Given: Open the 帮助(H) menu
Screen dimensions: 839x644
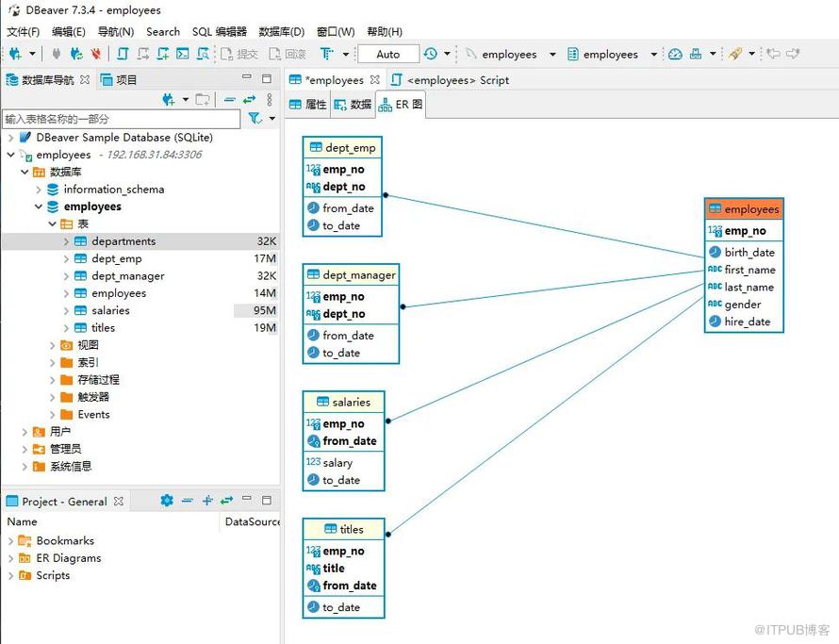Looking at the screenshot, I should (385, 31).
